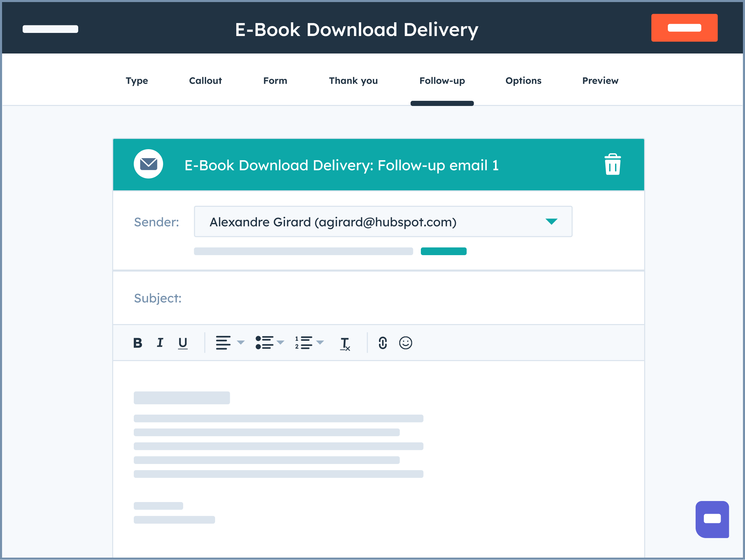Insert a hyperlink
The width and height of the screenshot is (745, 560).
tap(383, 343)
